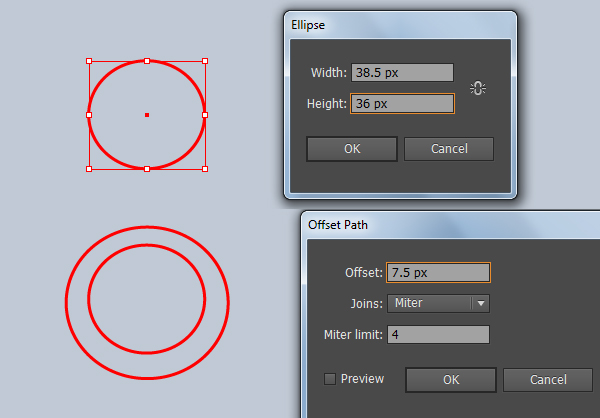This screenshot has height=418, width=600.
Task: Select the bottom-center bounding box handle
Action: [147, 169]
